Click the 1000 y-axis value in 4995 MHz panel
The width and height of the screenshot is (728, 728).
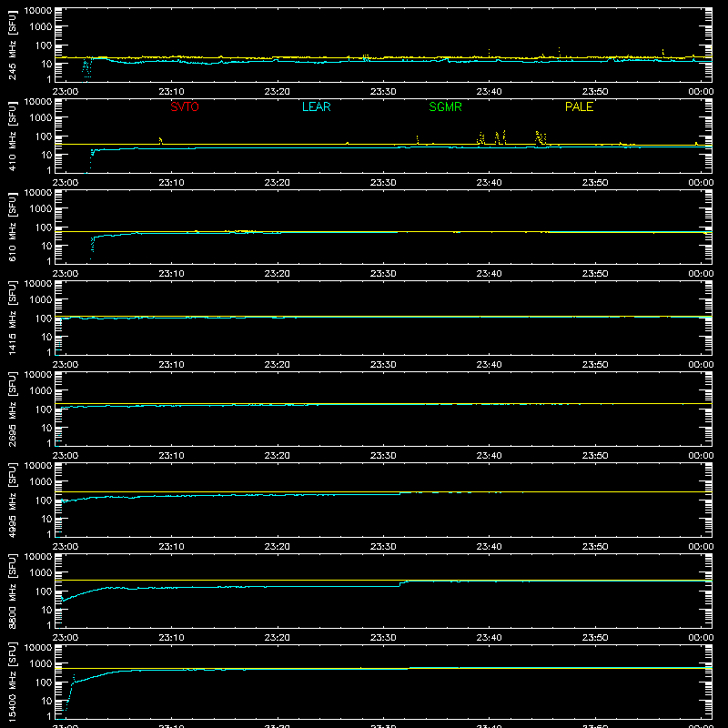(x=41, y=482)
